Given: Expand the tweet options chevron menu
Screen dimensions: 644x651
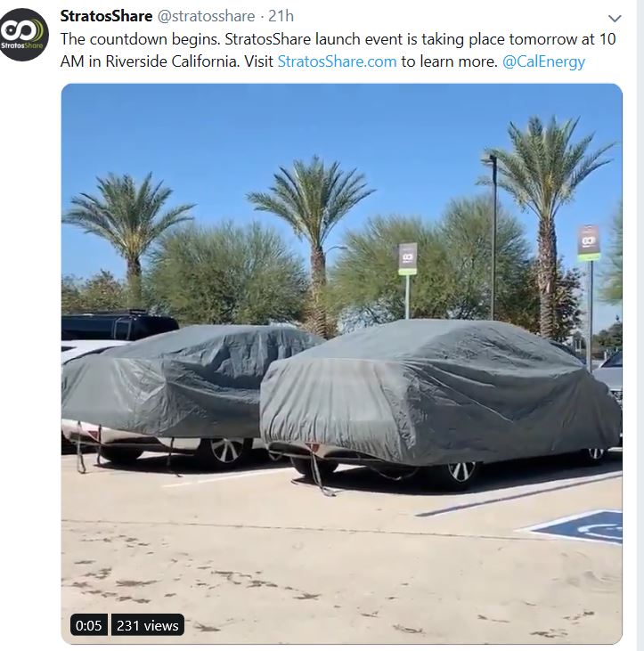Looking at the screenshot, I should (615, 19).
